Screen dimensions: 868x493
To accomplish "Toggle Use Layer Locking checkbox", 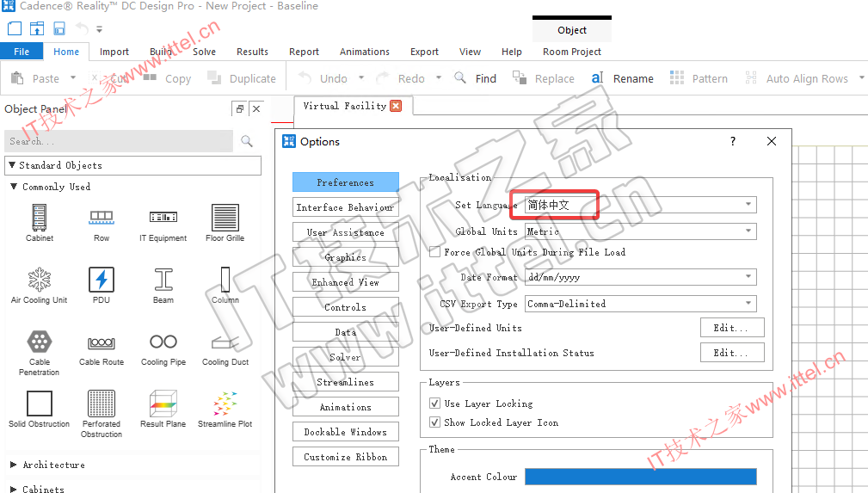I will (x=435, y=404).
